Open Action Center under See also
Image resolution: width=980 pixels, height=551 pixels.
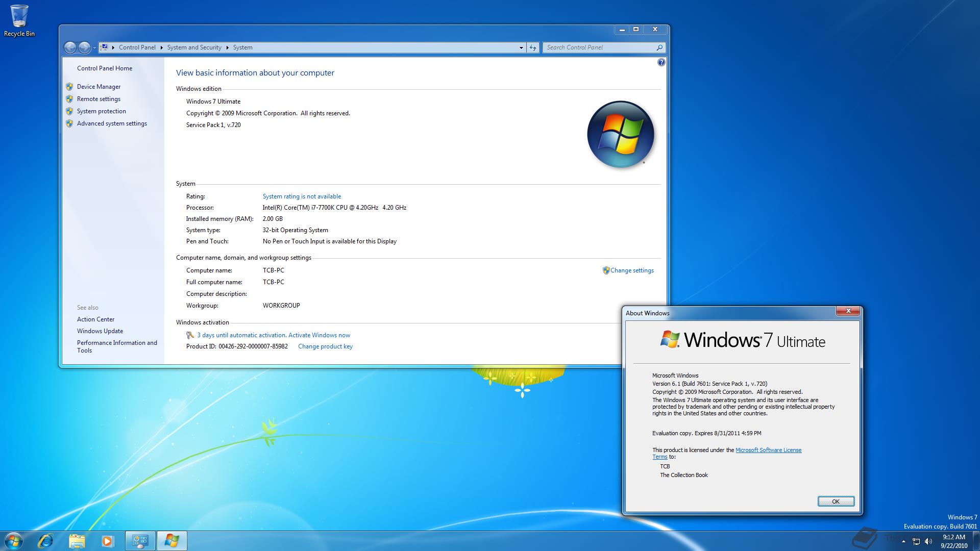(95, 319)
